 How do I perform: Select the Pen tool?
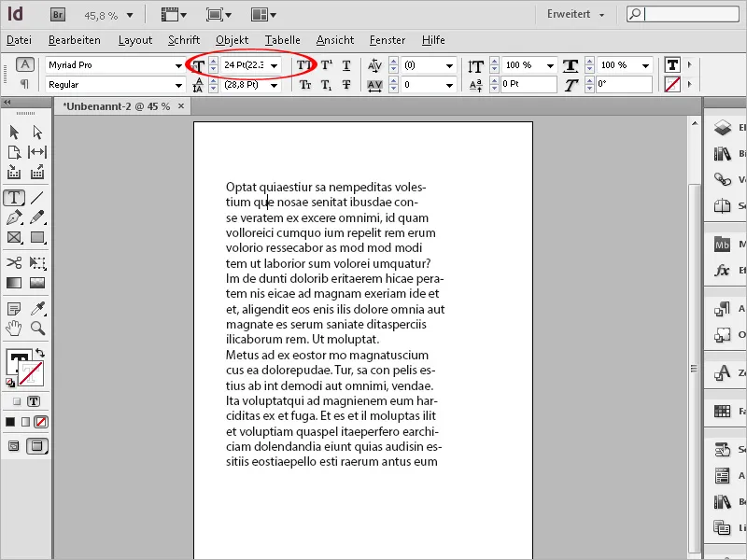coord(14,217)
